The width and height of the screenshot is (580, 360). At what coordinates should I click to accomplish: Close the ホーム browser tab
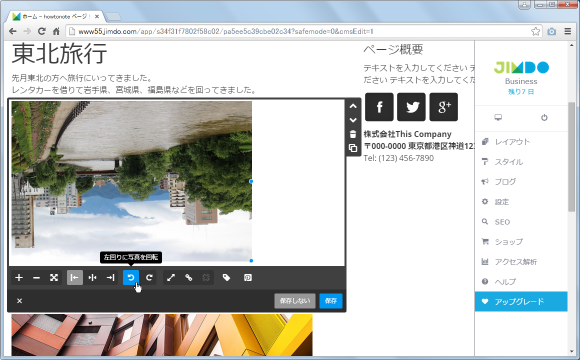point(97,17)
